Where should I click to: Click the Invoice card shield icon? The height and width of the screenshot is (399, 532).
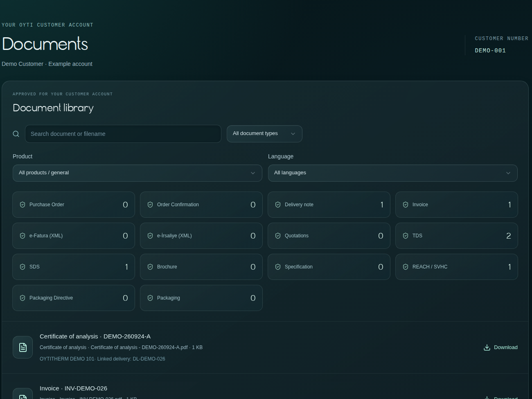[406, 205]
